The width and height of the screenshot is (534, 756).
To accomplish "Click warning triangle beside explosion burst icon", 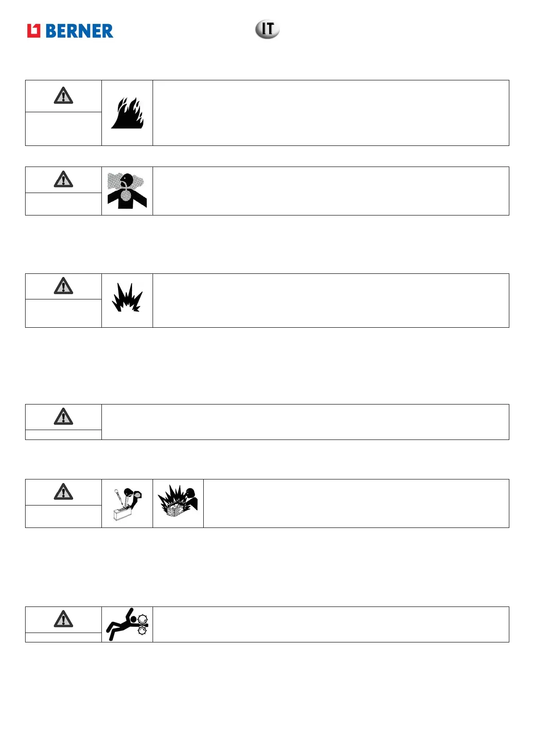I will tap(63, 286).
